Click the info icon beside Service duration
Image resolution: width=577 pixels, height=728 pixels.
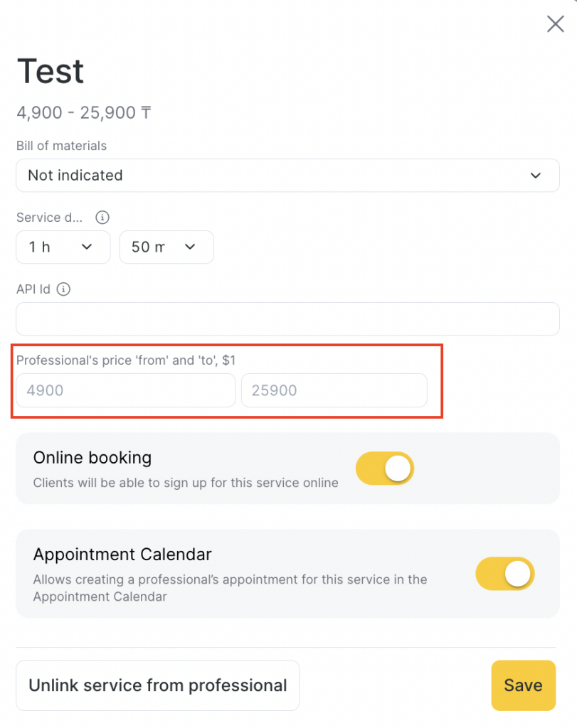pos(102,218)
